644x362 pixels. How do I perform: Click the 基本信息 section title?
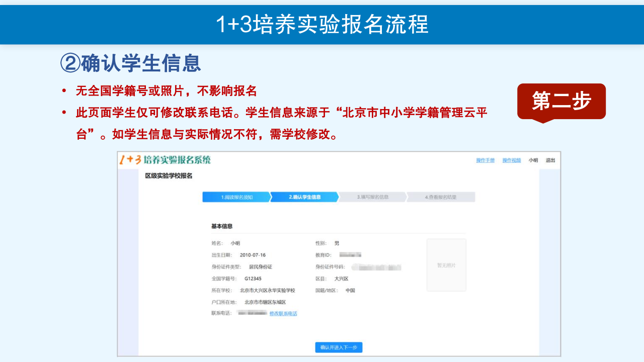(x=222, y=226)
